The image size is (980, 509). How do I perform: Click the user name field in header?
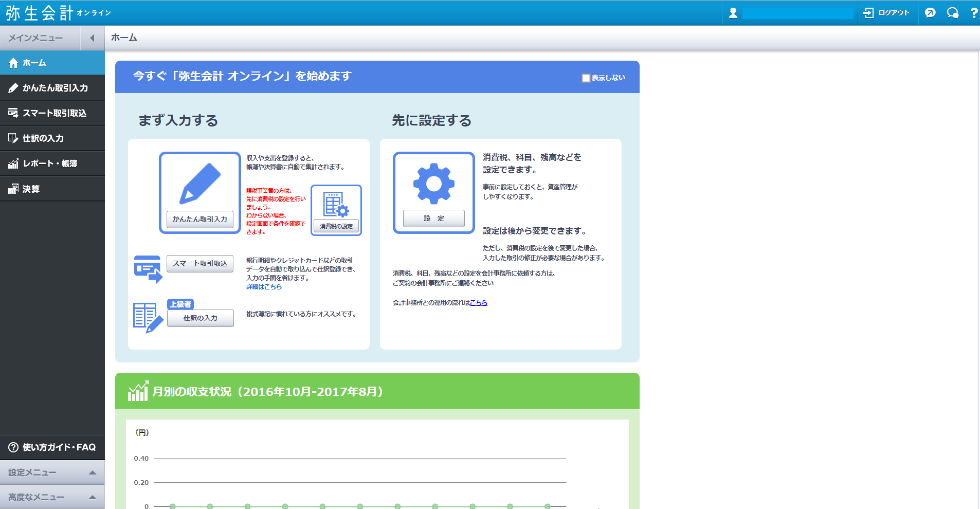pos(798,13)
